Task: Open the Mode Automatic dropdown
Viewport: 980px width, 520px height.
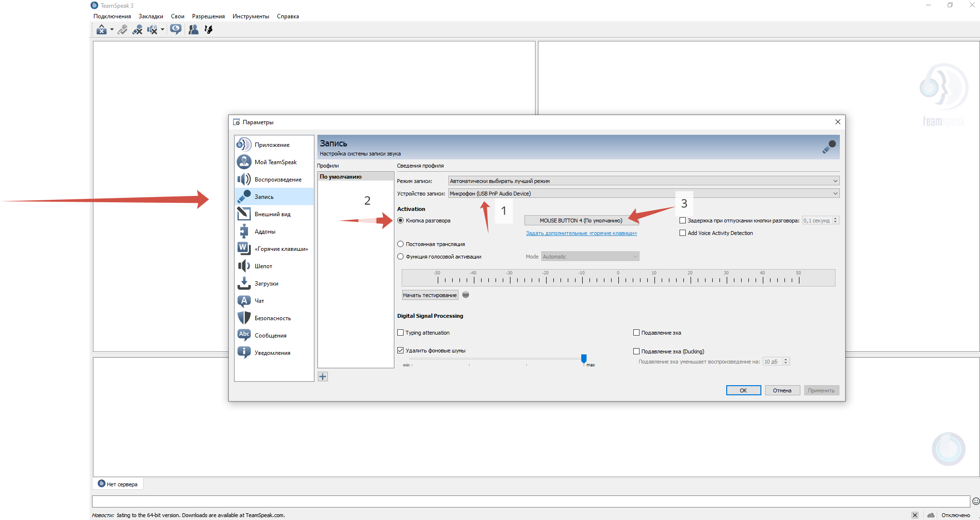Action: tap(590, 257)
